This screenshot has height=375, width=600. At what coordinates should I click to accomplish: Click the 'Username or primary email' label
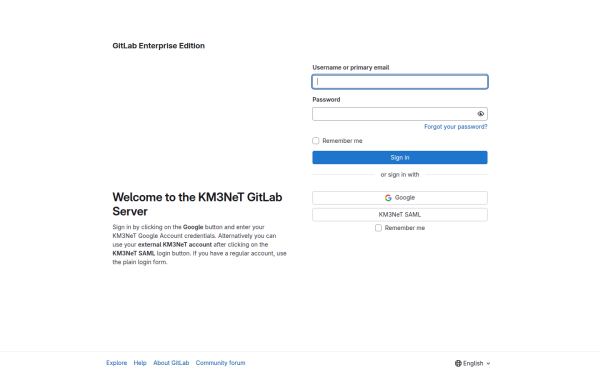pyautogui.click(x=351, y=67)
